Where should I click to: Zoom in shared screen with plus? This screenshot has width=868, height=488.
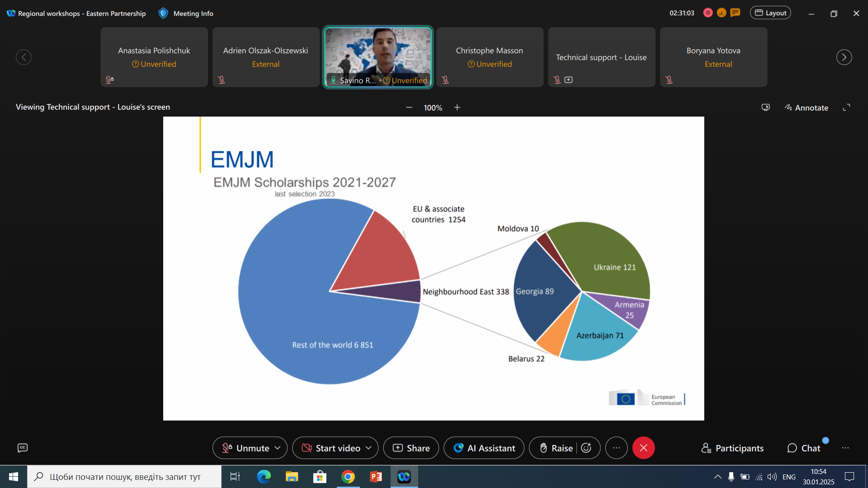tap(457, 108)
